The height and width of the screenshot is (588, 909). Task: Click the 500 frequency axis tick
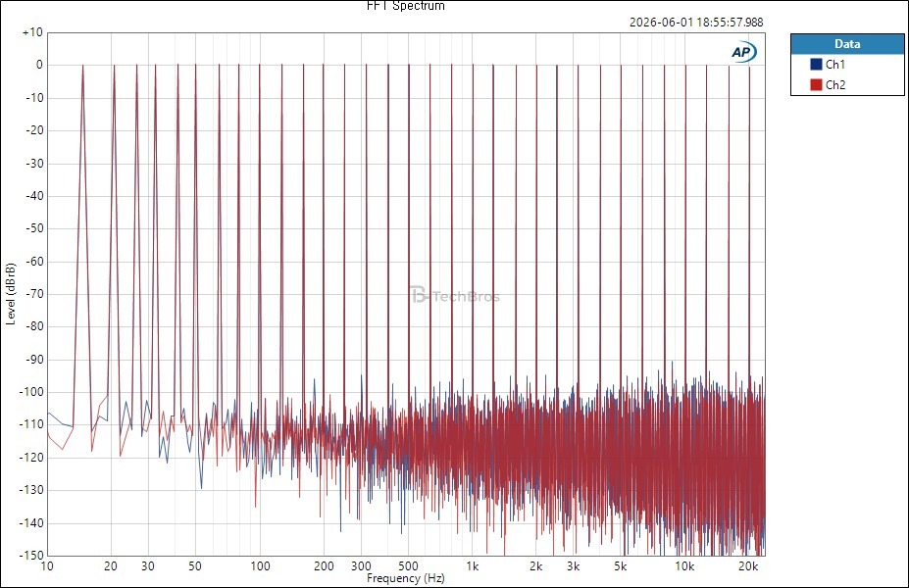click(408, 566)
